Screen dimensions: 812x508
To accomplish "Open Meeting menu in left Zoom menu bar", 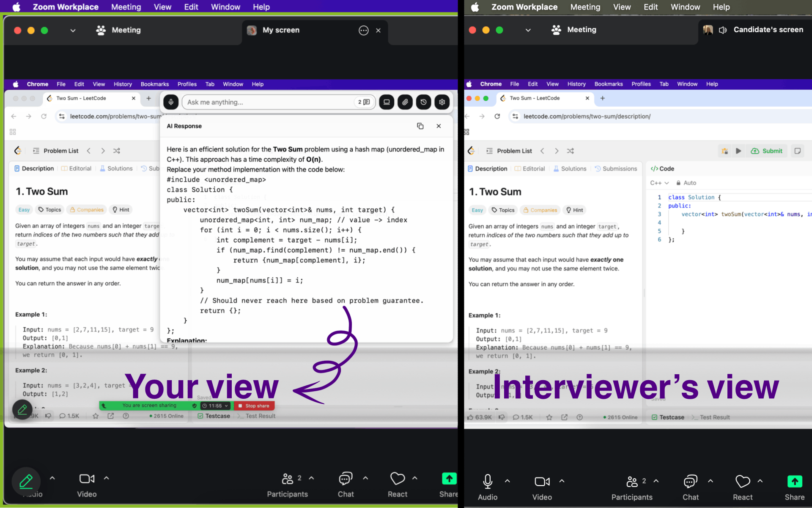I will click(126, 7).
